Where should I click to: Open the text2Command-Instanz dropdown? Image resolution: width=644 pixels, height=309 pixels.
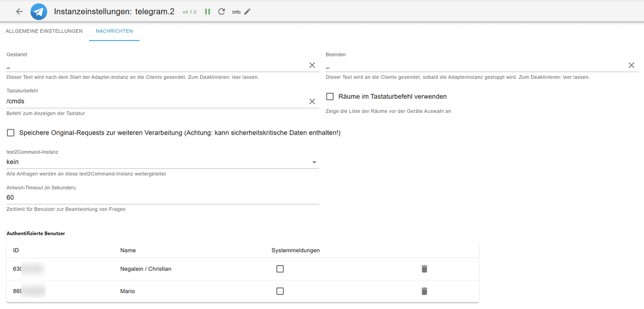coord(314,161)
